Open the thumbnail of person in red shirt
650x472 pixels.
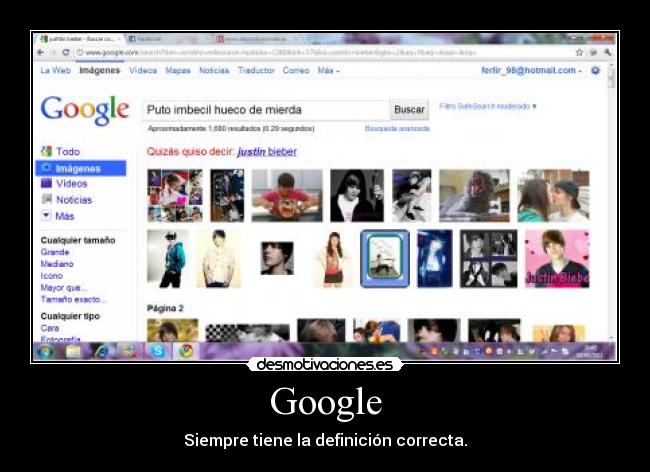coord(287,196)
